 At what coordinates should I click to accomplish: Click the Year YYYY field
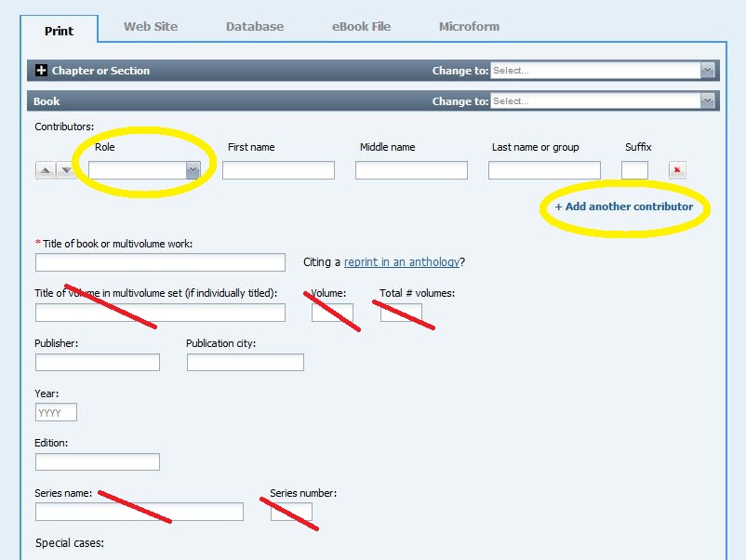pyautogui.click(x=56, y=412)
